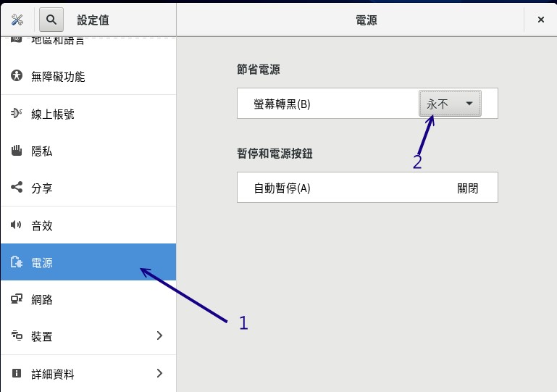Click the 節省電源 section heading
This screenshot has width=557, height=392.
[259, 69]
